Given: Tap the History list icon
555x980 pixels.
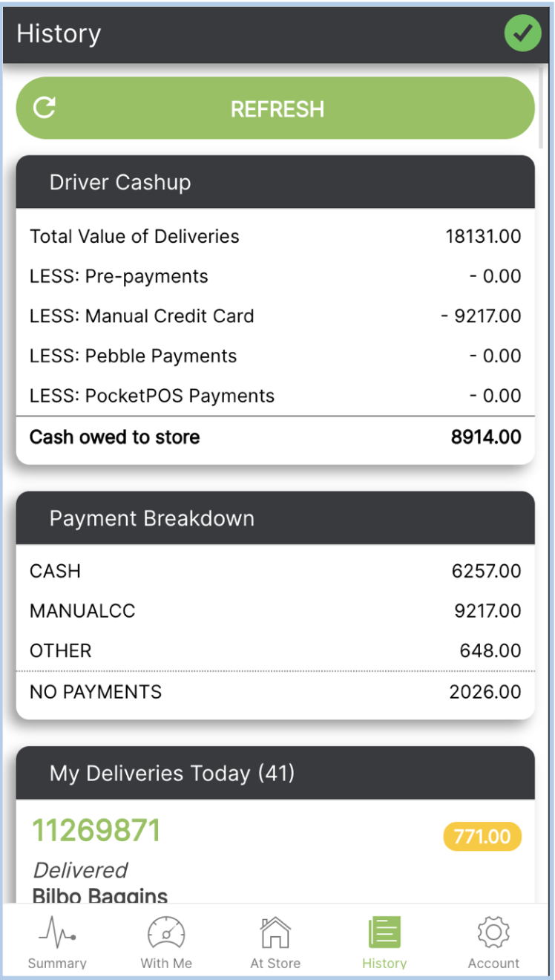Looking at the screenshot, I should (384, 931).
